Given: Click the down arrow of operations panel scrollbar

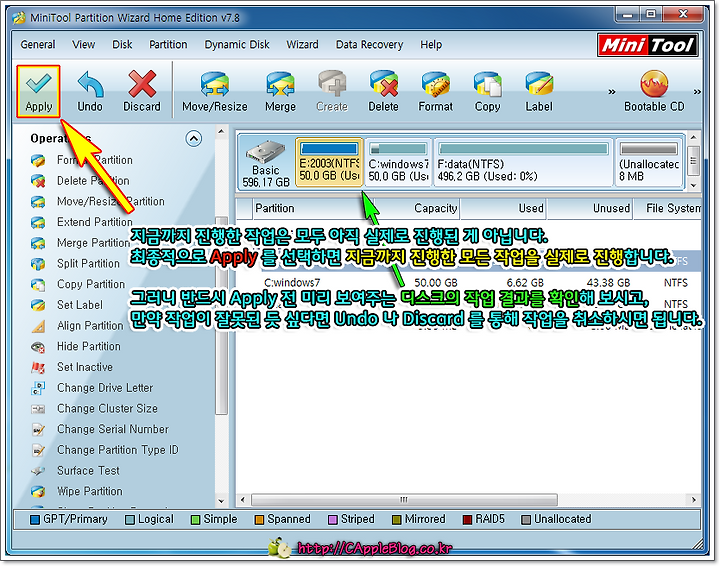Looking at the screenshot, I should pos(221,501).
